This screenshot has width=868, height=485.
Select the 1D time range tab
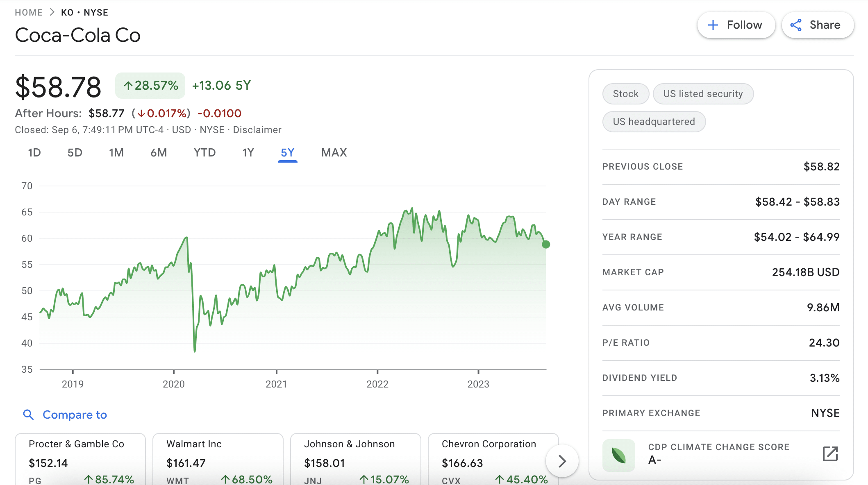coord(34,153)
